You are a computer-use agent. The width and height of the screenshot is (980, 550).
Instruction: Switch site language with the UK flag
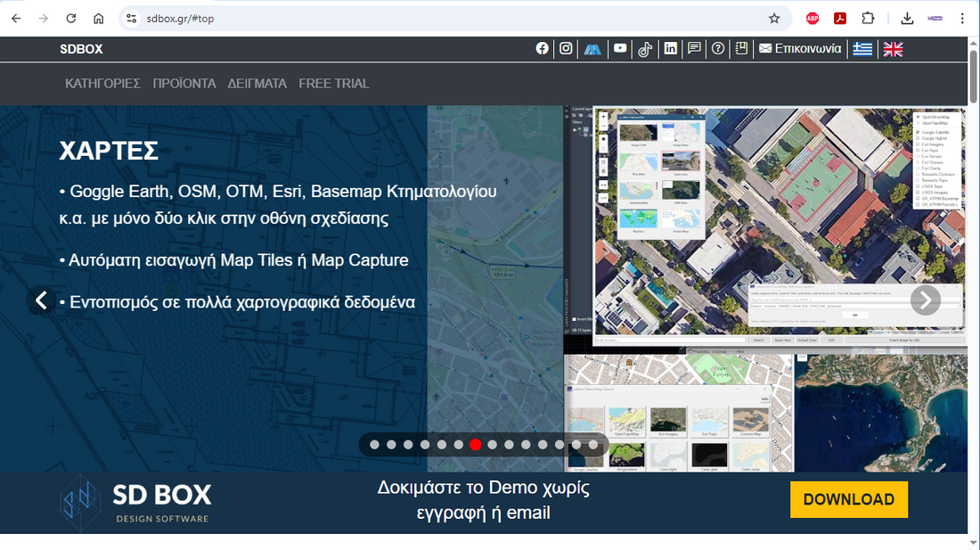(x=893, y=49)
